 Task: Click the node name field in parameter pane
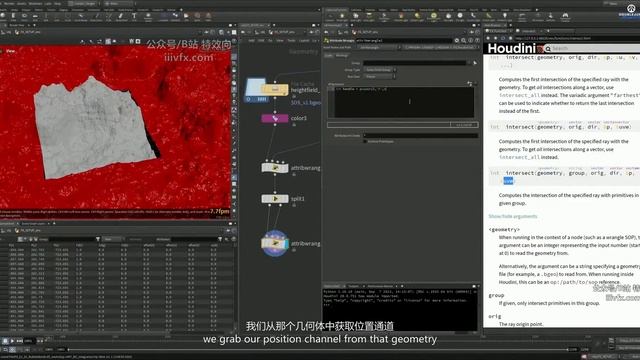point(404,40)
